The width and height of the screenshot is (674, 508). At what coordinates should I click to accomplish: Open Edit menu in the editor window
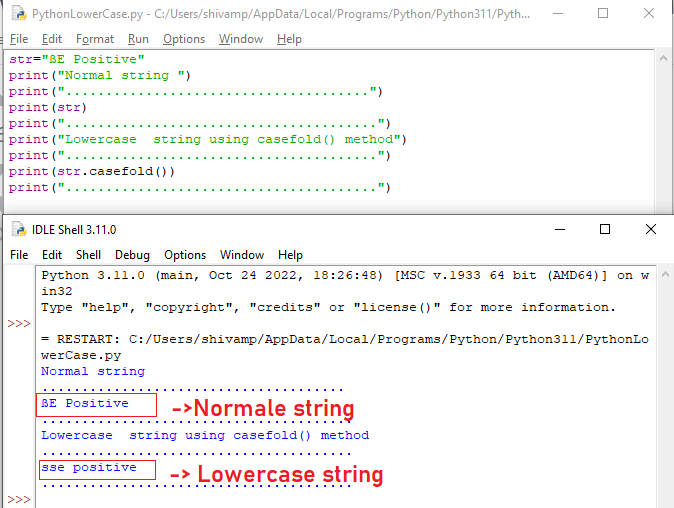tap(52, 39)
